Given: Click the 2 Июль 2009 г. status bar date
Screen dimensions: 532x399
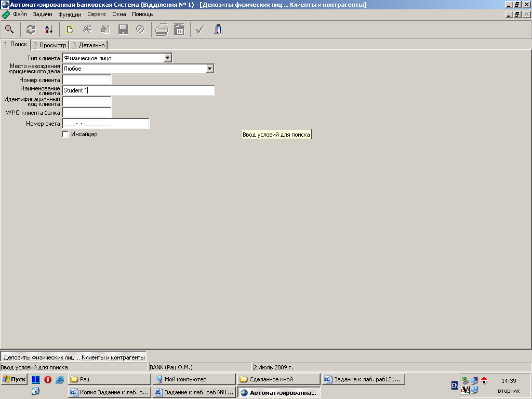Looking at the screenshot, I should coord(273,367).
